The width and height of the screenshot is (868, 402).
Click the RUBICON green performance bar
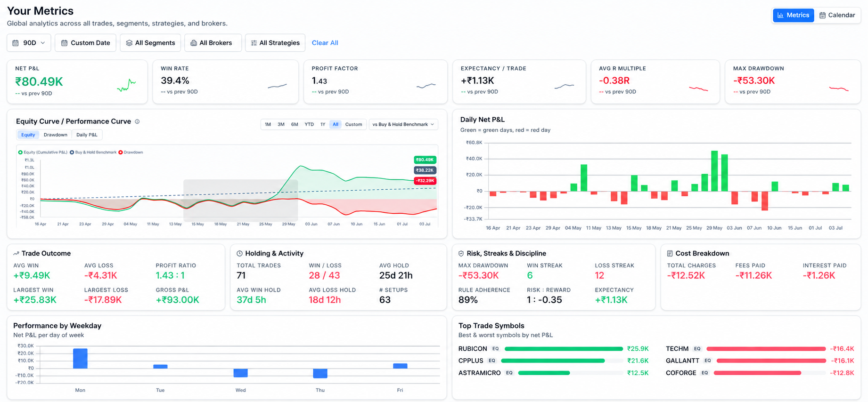[x=564, y=349]
